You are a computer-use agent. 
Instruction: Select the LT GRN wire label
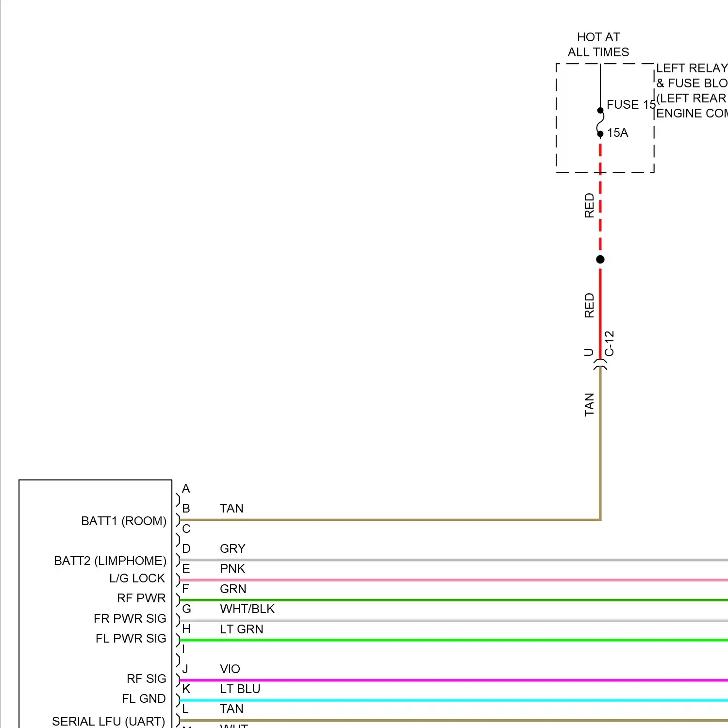point(242,629)
